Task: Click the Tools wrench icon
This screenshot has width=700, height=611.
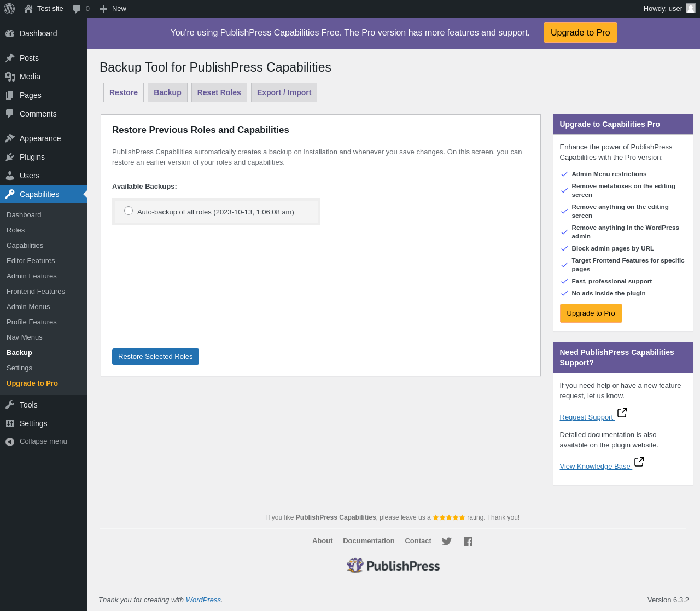Action: tap(10, 405)
